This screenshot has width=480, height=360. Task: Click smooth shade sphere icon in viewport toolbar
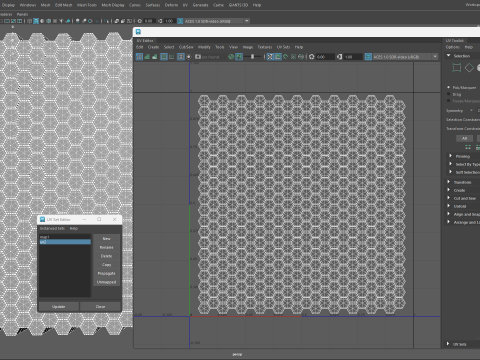[42, 21]
